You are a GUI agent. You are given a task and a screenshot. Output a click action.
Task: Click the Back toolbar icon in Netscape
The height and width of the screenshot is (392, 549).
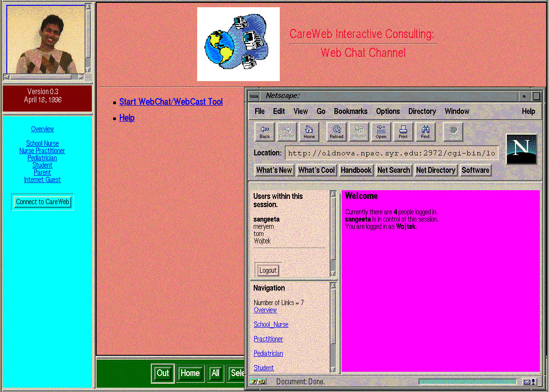point(265,132)
